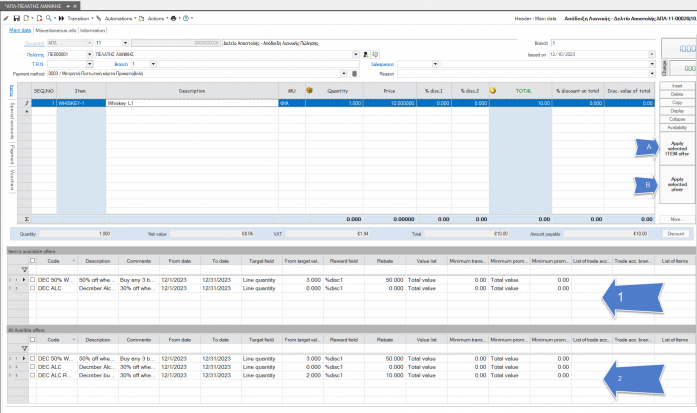Click the Whiskey L1 description field

tap(192, 103)
